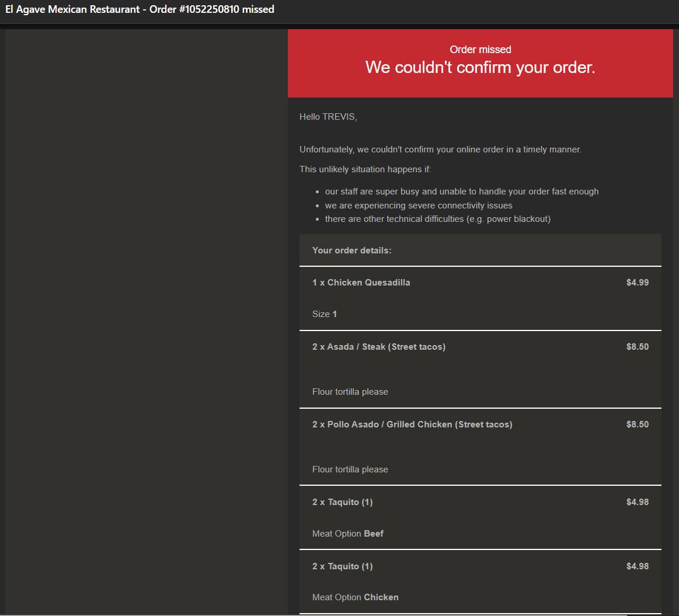Select the Asada / Steak street tacos item
The image size is (679, 616).
point(378,347)
